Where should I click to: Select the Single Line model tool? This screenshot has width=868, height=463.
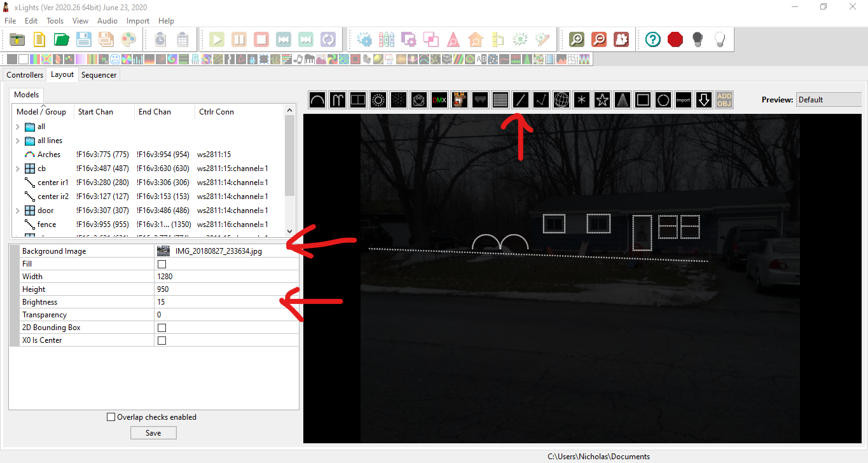pos(520,99)
